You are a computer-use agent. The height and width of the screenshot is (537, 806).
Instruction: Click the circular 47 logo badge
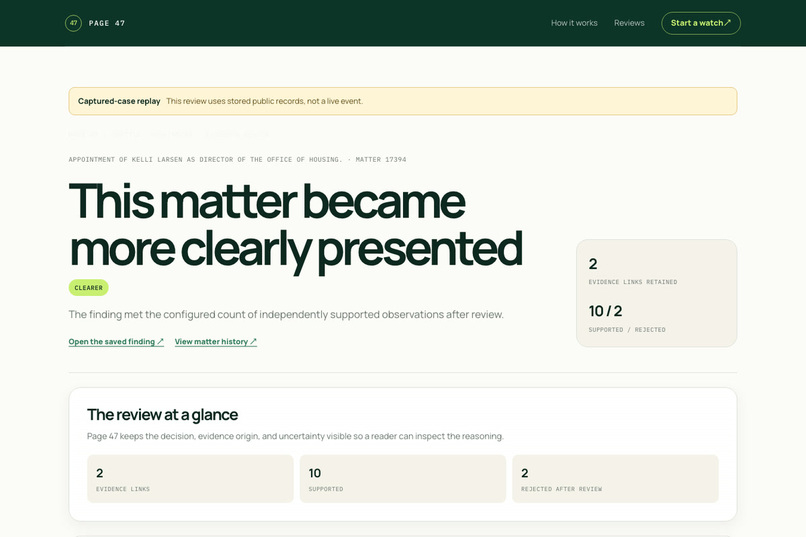[x=74, y=23]
